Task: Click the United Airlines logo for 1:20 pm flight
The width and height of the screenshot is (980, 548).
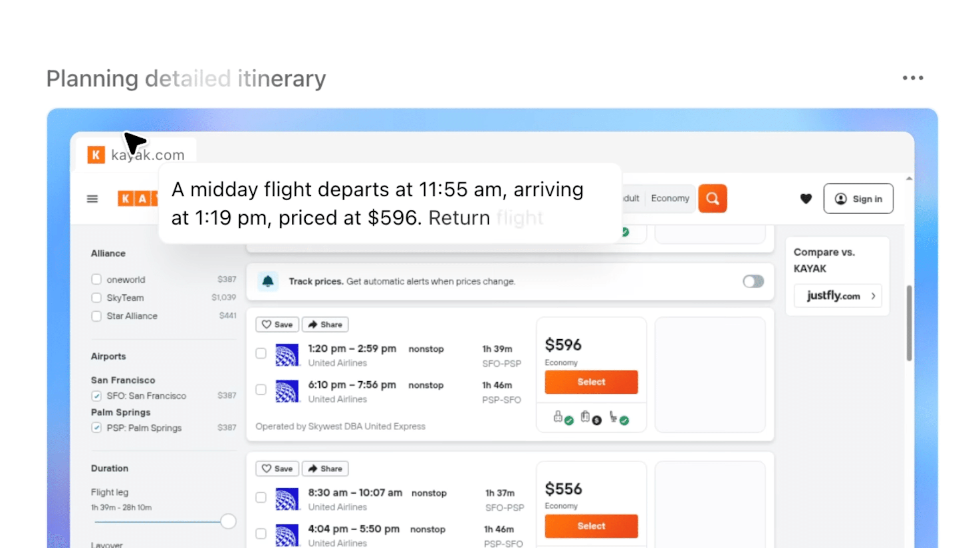Action: click(x=287, y=355)
